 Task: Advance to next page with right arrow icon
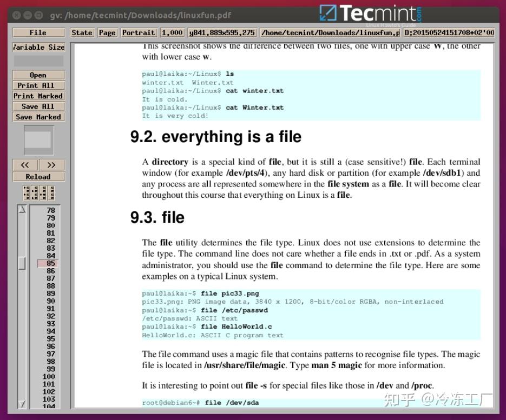(x=51, y=165)
